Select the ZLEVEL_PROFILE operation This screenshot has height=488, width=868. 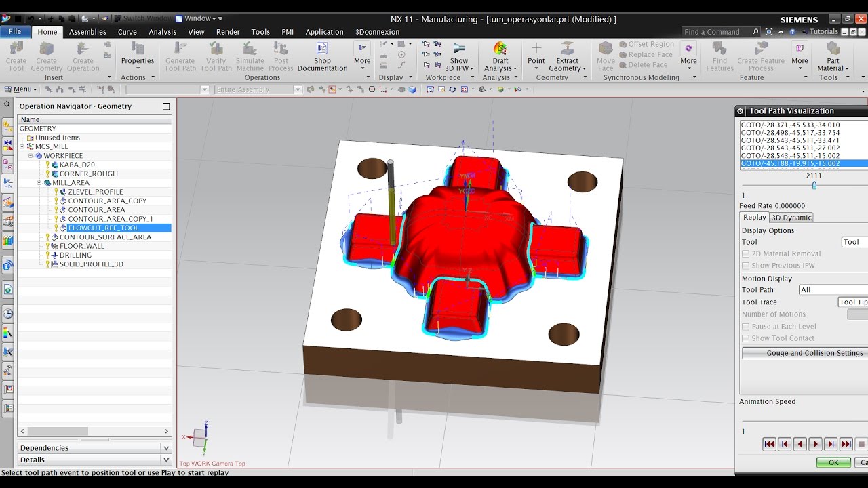click(95, 192)
